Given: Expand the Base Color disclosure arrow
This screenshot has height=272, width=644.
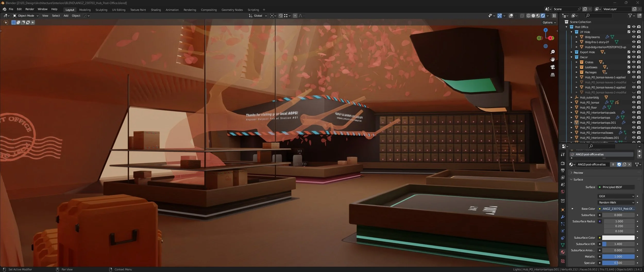Looking at the screenshot, I should point(572,209).
